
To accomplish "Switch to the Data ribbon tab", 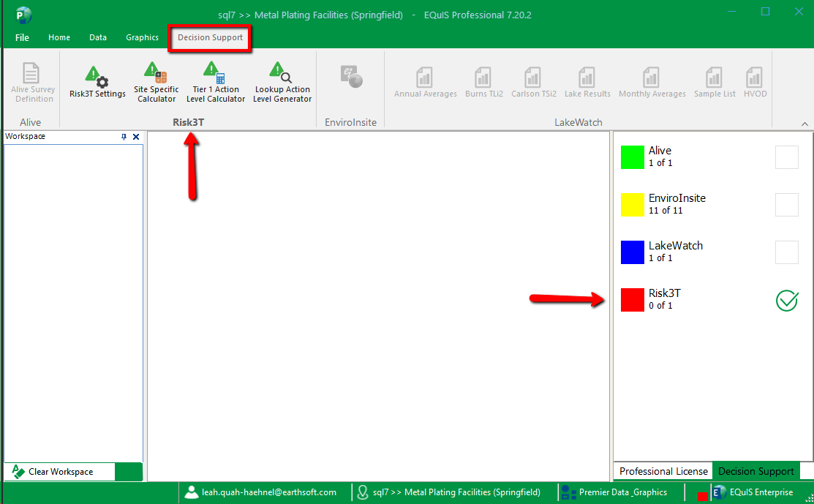I will click(97, 37).
